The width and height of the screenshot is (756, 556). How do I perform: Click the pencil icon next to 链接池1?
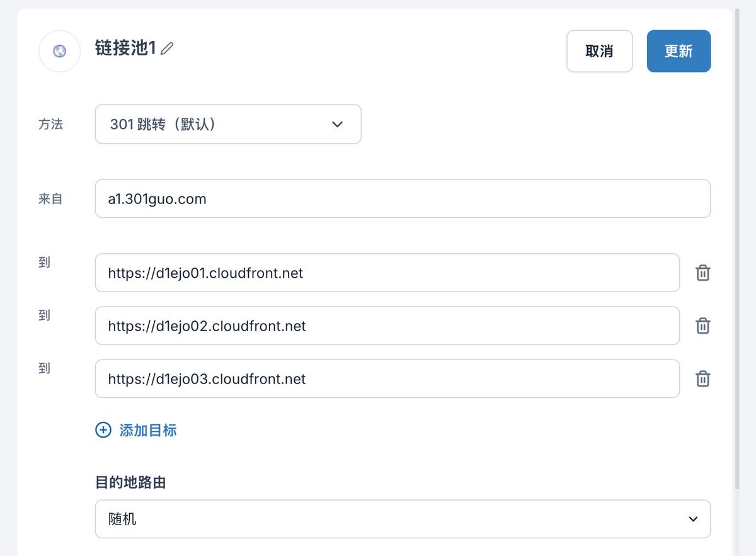click(x=167, y=48)
